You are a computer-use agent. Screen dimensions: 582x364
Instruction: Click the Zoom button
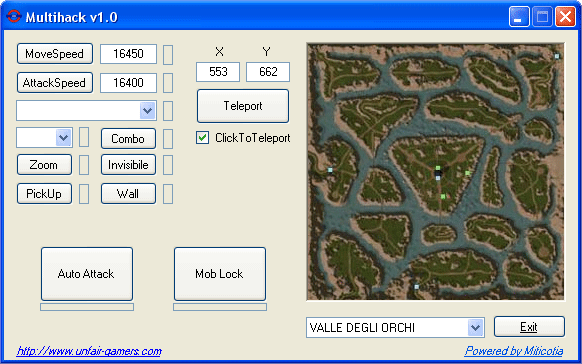click(x=44, y=165)
